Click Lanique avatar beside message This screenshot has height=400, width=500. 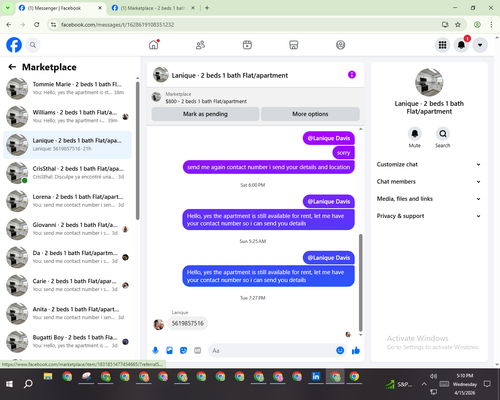click(158, 324)
